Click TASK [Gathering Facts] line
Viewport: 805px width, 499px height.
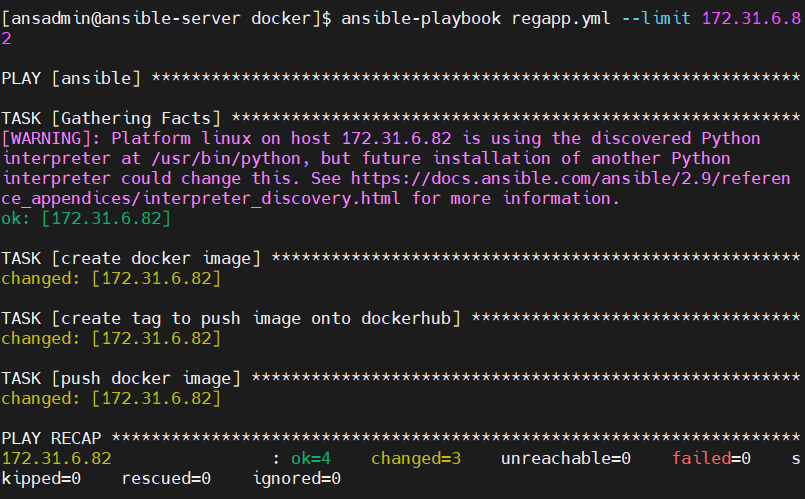(400, 119)
